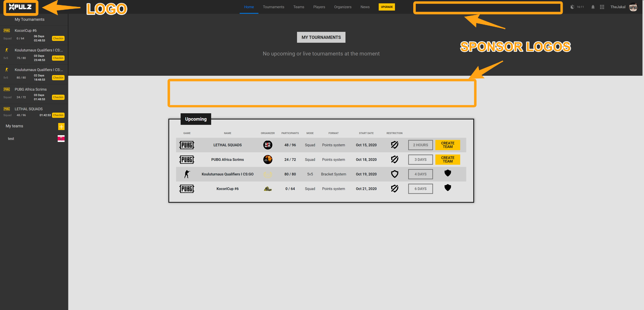Click the 6 DAYS countdown button
This screenshot has height=310, width=644.
pos(420,189)
